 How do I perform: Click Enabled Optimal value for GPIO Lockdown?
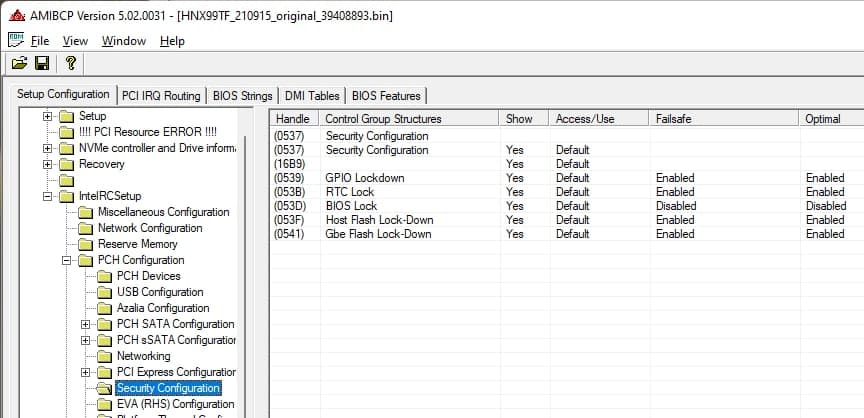point(824,178)
